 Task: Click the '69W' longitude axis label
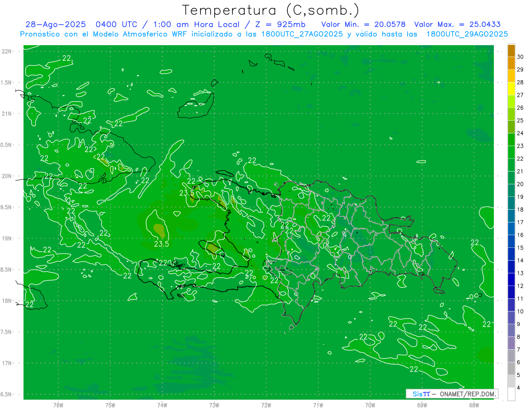tap(422, 405)
